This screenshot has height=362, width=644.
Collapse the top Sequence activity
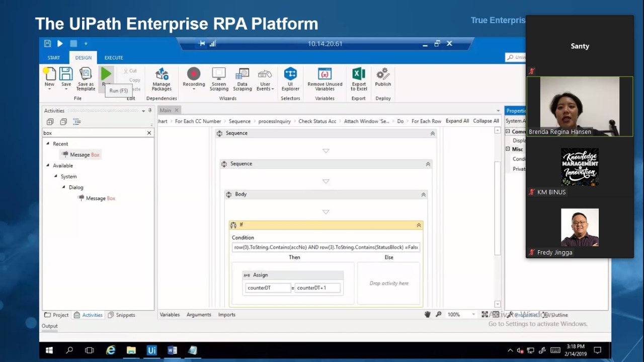point(433,133)
